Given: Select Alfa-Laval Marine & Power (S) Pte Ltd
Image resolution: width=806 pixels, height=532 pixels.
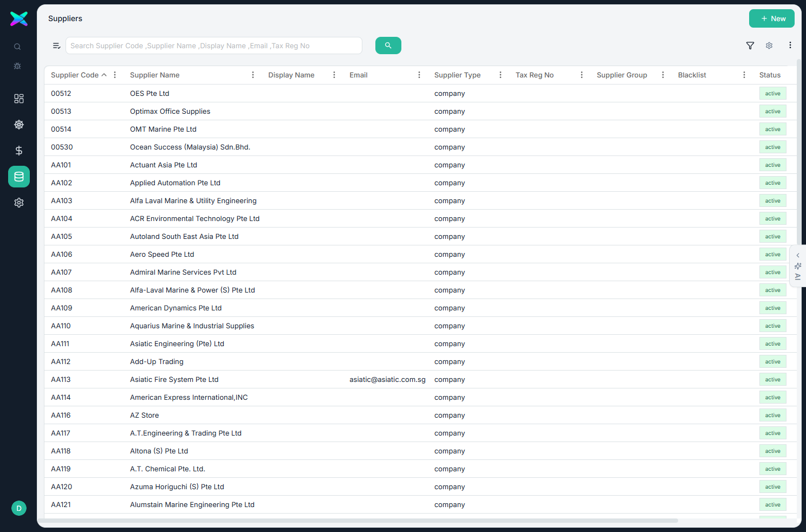Looking at the screenshot, I should point(192,290).
